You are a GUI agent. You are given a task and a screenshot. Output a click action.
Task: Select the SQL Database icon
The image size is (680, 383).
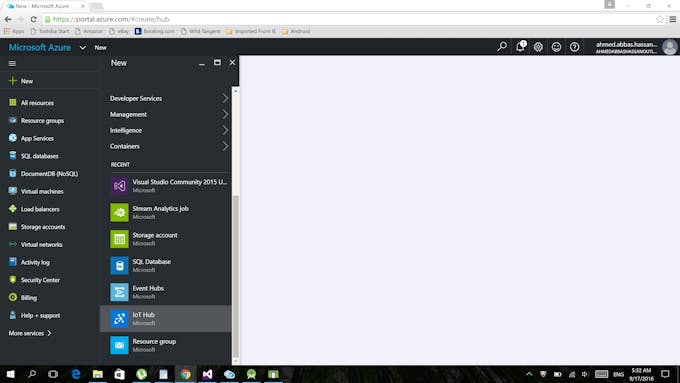point(119,265)
